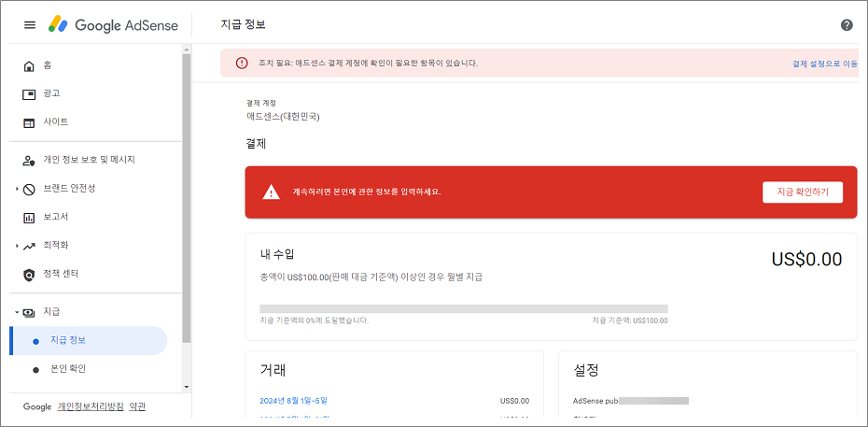The width and height of the screenshot is (868, 427).
Task: Click the 광고 ads icon
Action: click(29, 94)
